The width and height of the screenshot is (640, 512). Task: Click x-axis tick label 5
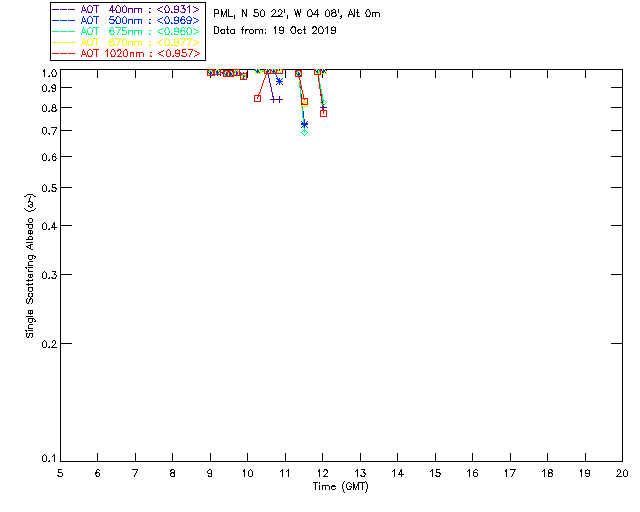pos(60,473)
